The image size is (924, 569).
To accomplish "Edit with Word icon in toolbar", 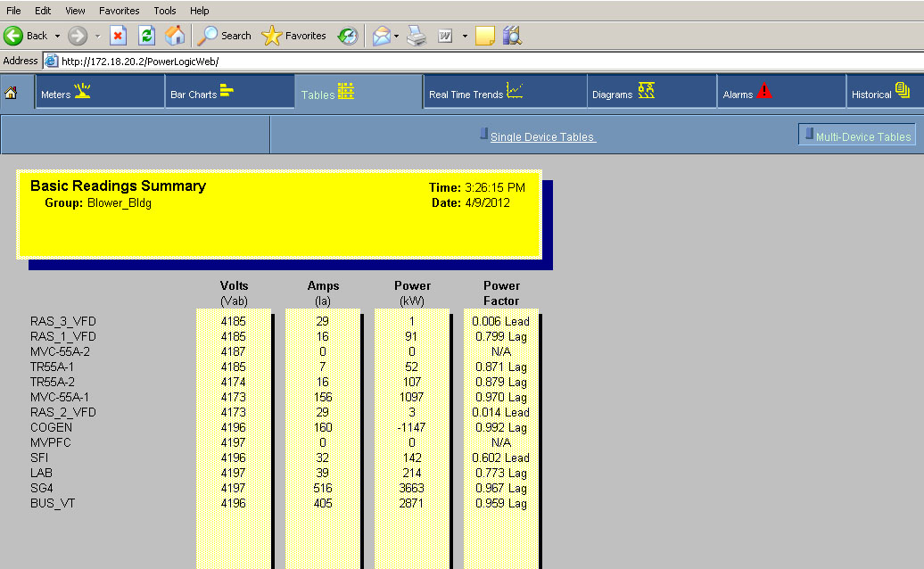I will (x=445, y=36).
